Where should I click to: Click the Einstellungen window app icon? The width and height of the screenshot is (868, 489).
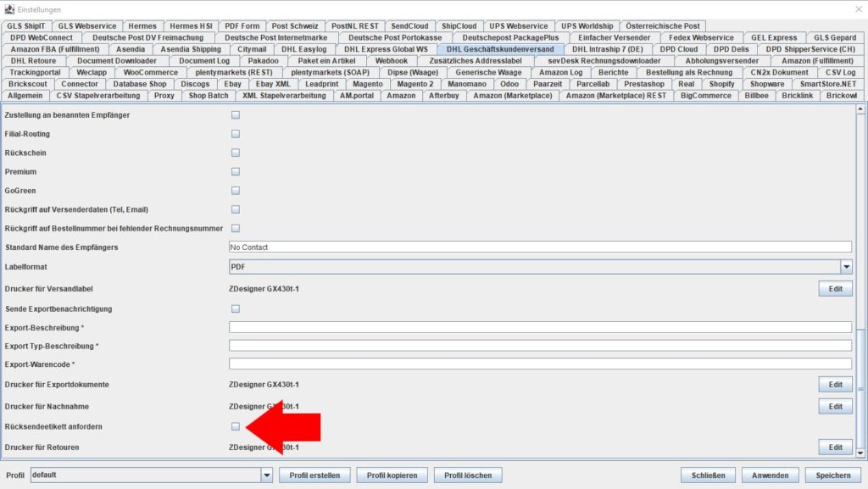click(x=9, y=9)
